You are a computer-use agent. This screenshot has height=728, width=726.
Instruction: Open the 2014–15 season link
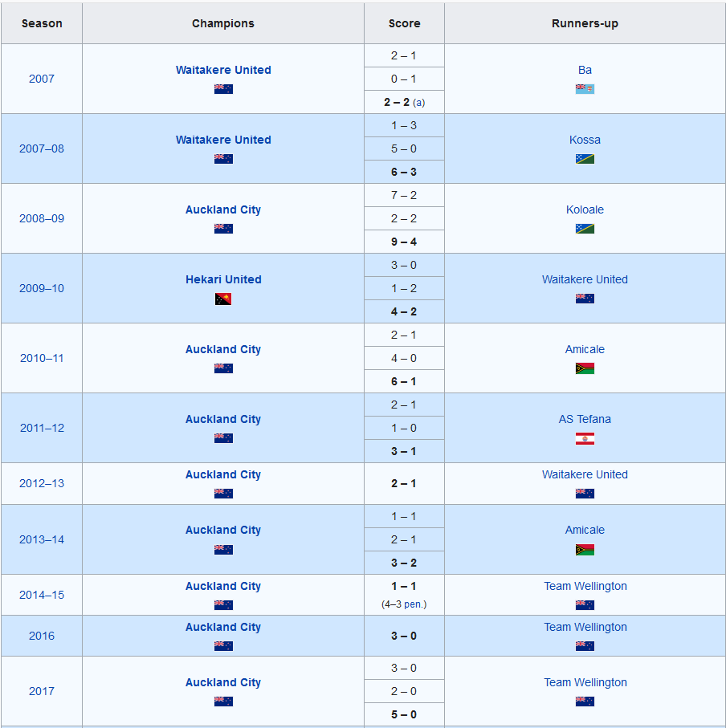[42, 595]
